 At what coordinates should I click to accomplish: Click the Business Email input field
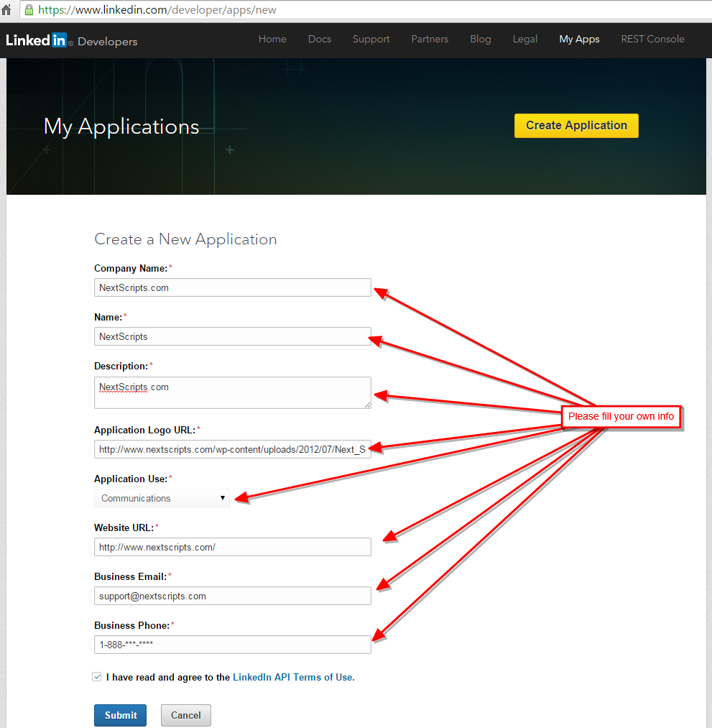[233, 596]
